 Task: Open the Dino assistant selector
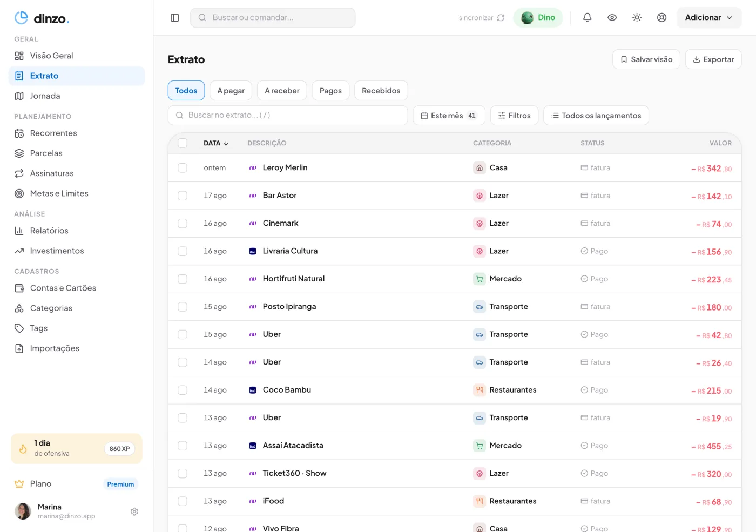point(538,18)
